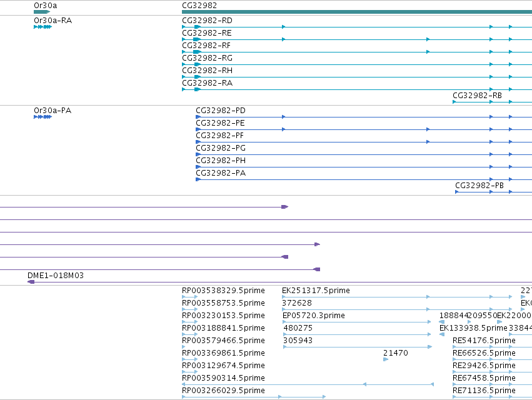
Task: Select protein CG32982-PD
Action: [221, 111]
